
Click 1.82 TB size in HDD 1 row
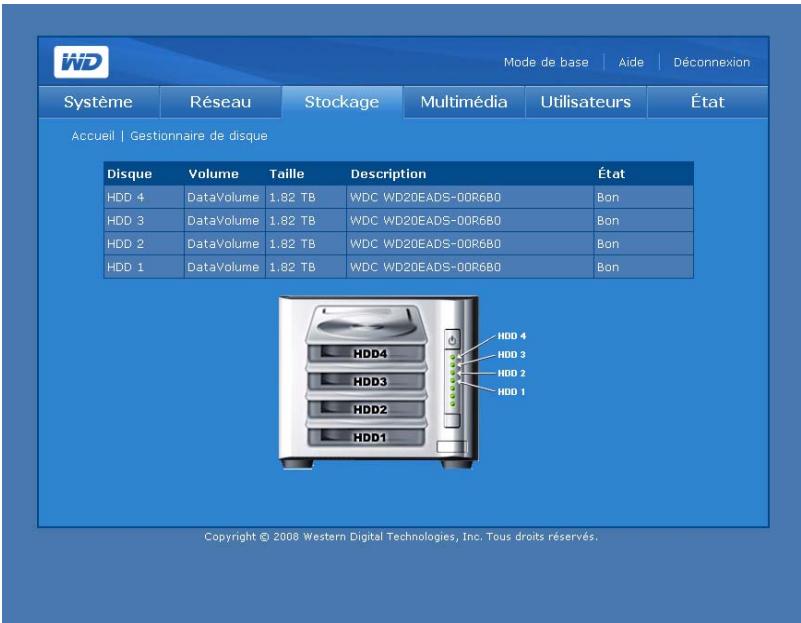292,267
